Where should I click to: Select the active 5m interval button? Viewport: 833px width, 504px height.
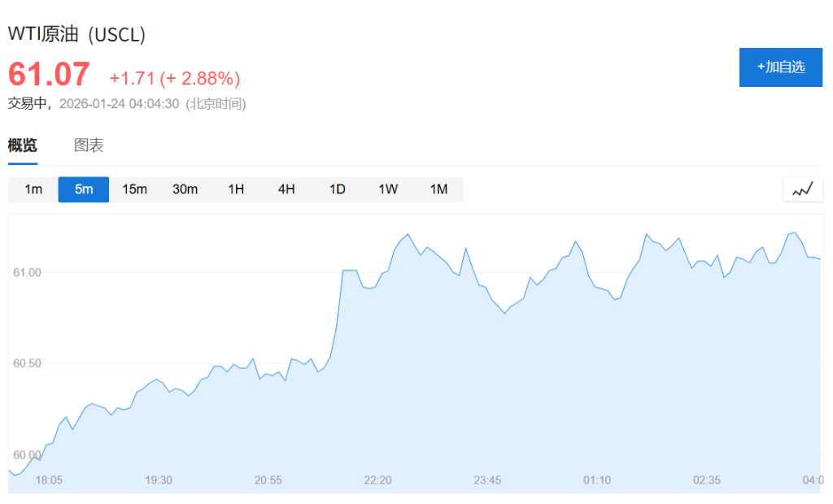(x=84, y=189)
